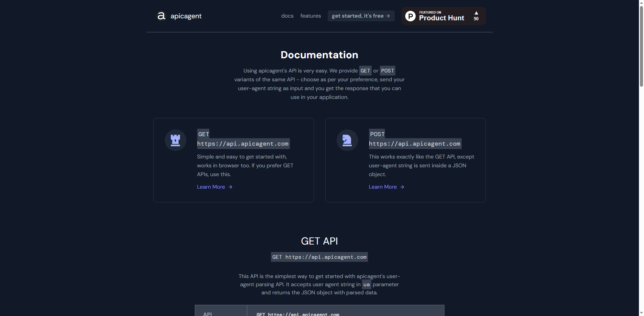Screen dimensions: 644x316
Task: Click arrow icon in get started button
Action: coord(388,16)
